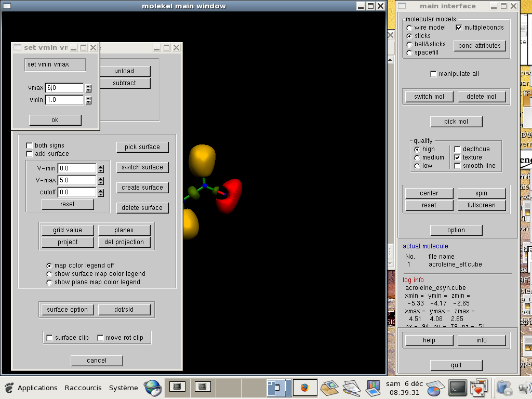Open the presentation launcher icon
Screen dimensions: 532x399
click(x=373, y=388)
